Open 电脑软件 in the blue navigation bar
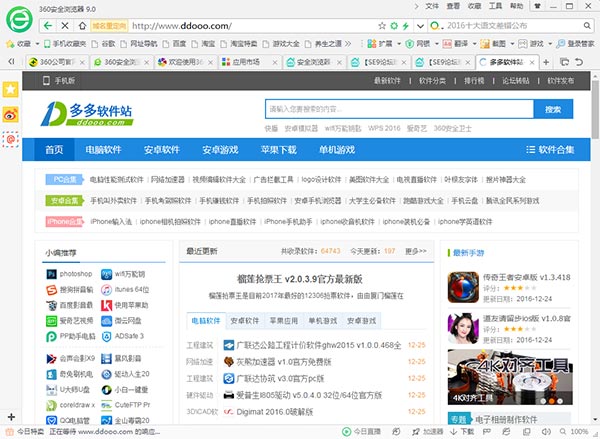Screen dimensions: 600x439 tap(103, 150)
